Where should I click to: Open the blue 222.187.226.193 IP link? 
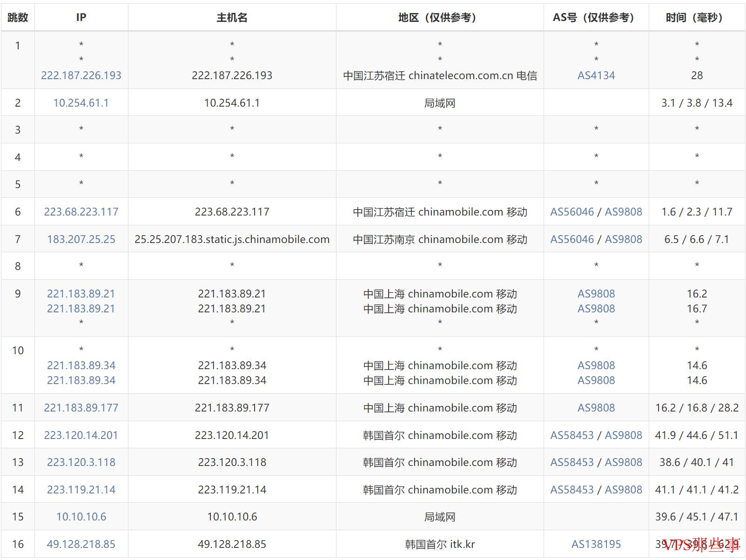click(81, 75)
